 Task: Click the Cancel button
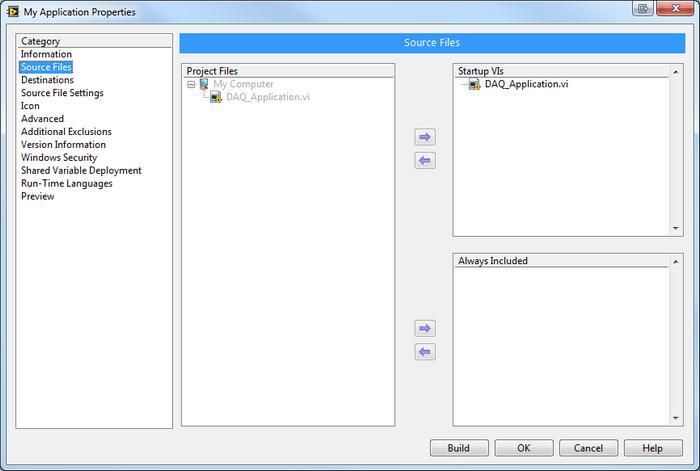[588, 448]
